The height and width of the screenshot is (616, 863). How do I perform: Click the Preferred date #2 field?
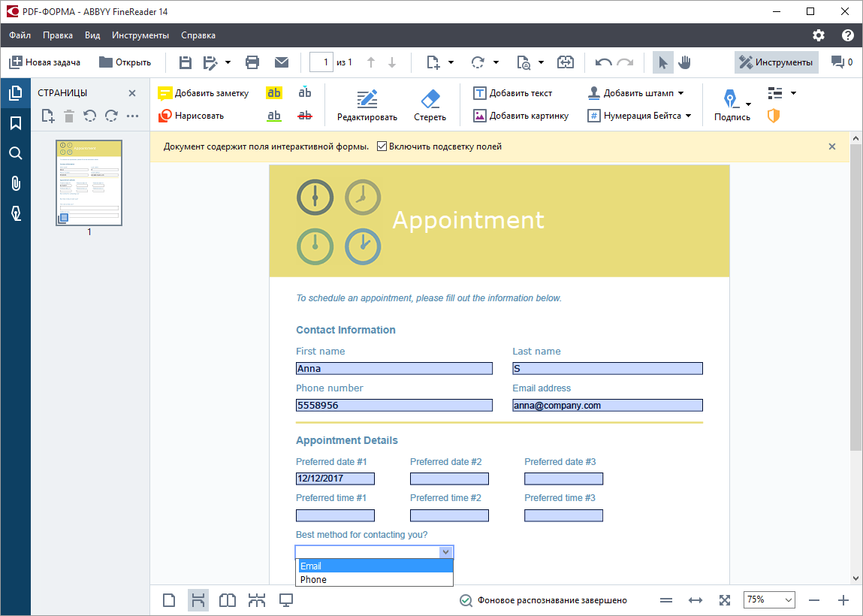pyautogui.click(x=449, y=479)
